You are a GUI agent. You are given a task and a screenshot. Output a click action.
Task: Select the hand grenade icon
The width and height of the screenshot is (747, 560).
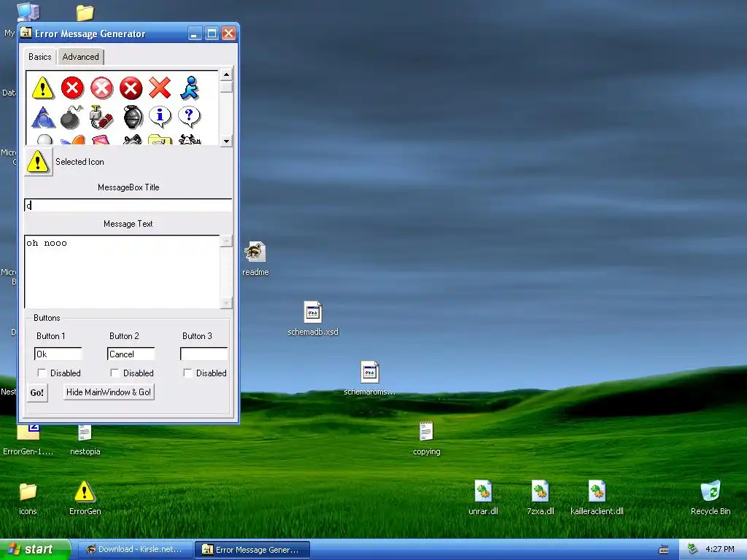pyautogui.click(x=133, y=117)
